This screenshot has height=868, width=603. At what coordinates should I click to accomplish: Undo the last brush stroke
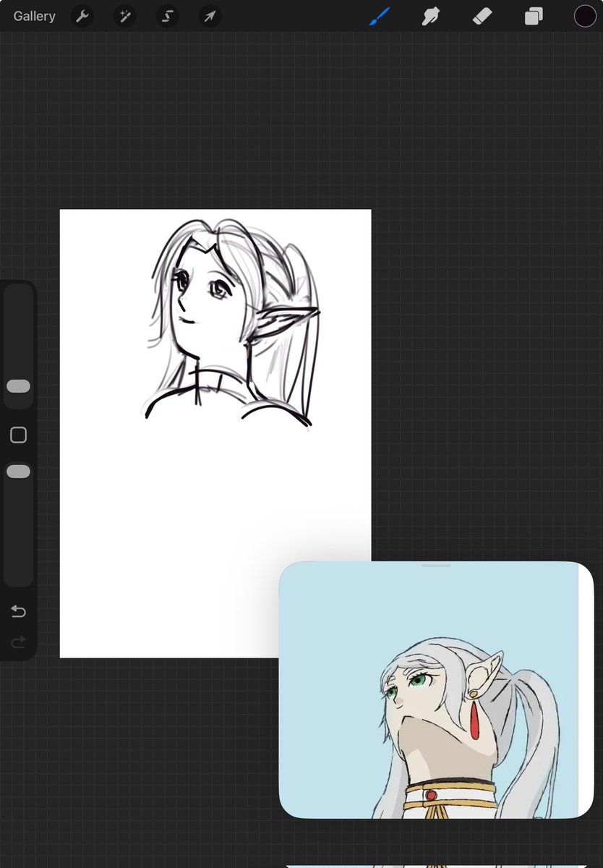pyautogui.click(x=18, y=611)
